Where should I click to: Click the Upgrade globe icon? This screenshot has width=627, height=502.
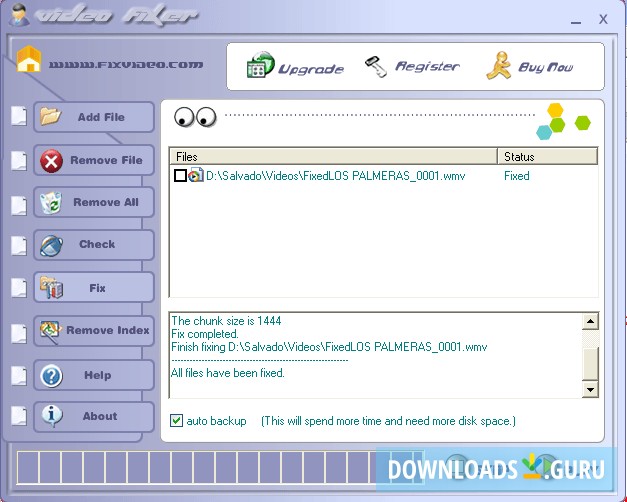pyautogui.click(x=260, y=64)
